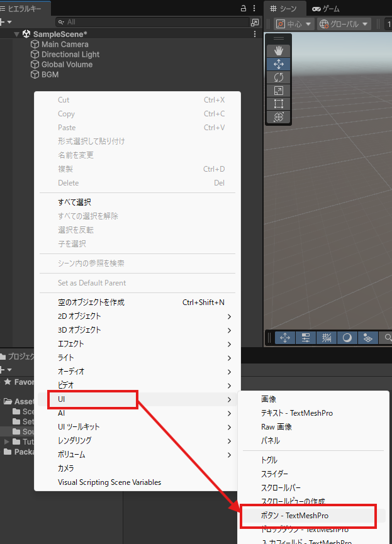Select the Hand view tool
Image resolution: width=392 pixels, height=544 pixels.
[279, 50]
